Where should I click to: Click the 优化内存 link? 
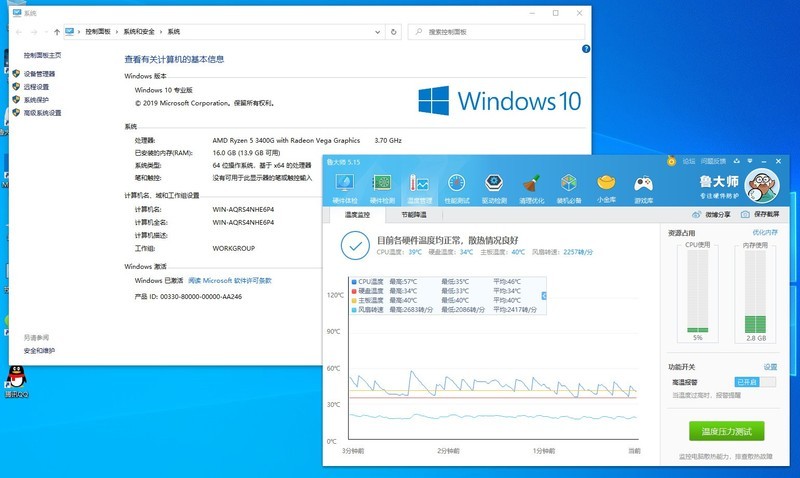pos(765,233)
